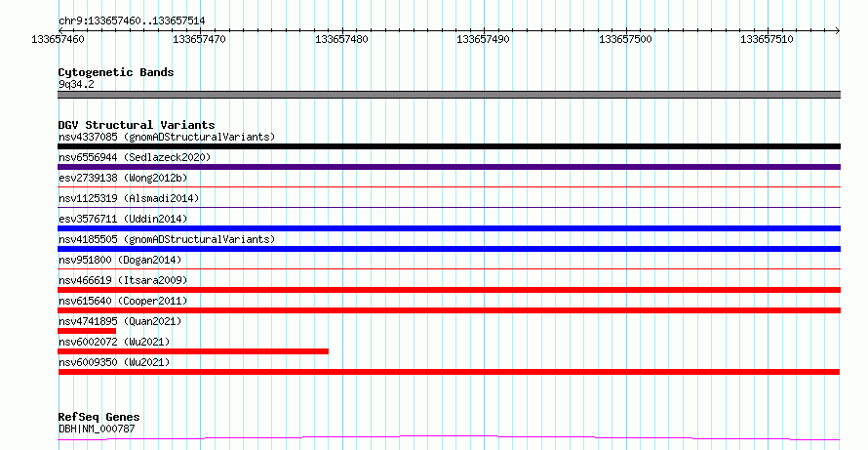Screen dimensions: 868x450
Task: Click the chr9:133657460..133657514 region label
Action: [x=132, y=21]
